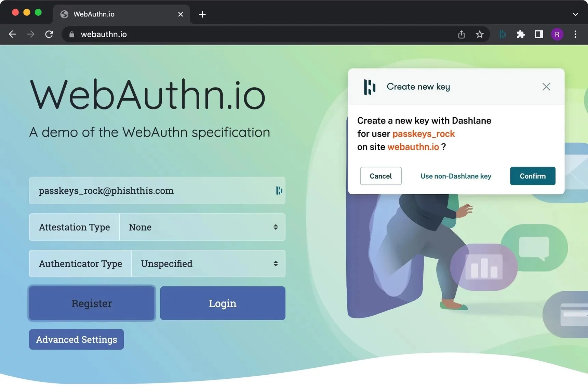Click the WebAuthn.io page heading
588x389 pixels.
pos(148,94)
